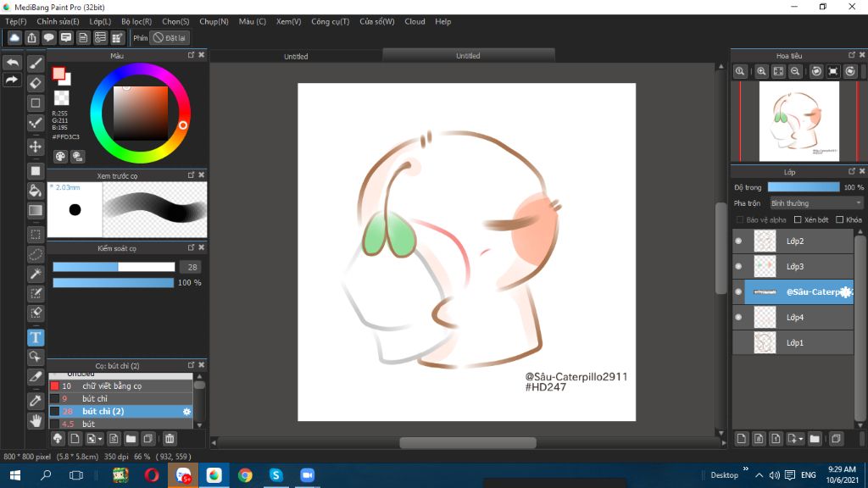Click the Undo arrow
Image resolution: width=868 pixels, height=488 pixels.
[x=12, y=63]
